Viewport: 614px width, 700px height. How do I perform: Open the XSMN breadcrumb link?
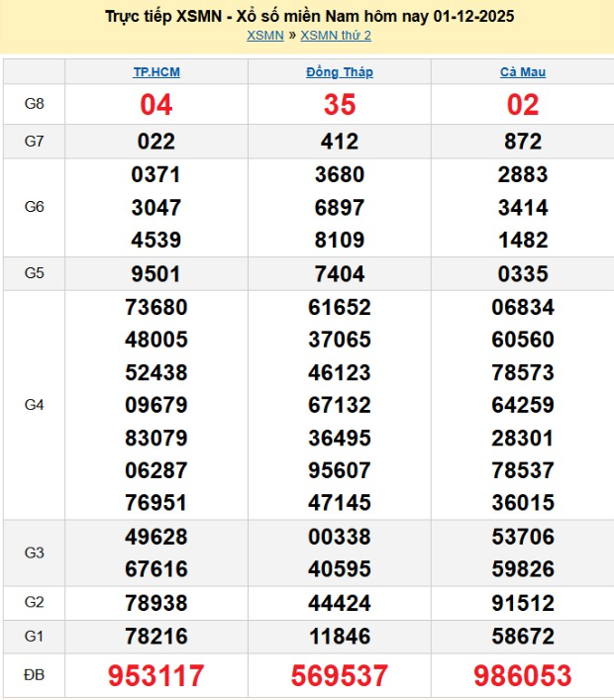262,36
